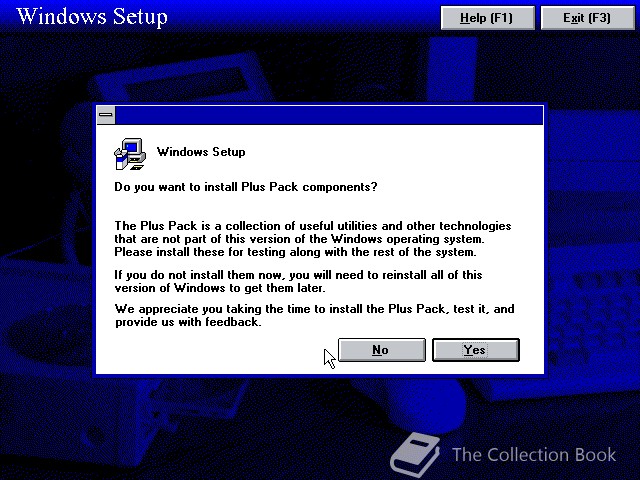Click the background computer case image
This screenshot has height=480, width=640.
(452, 69)
